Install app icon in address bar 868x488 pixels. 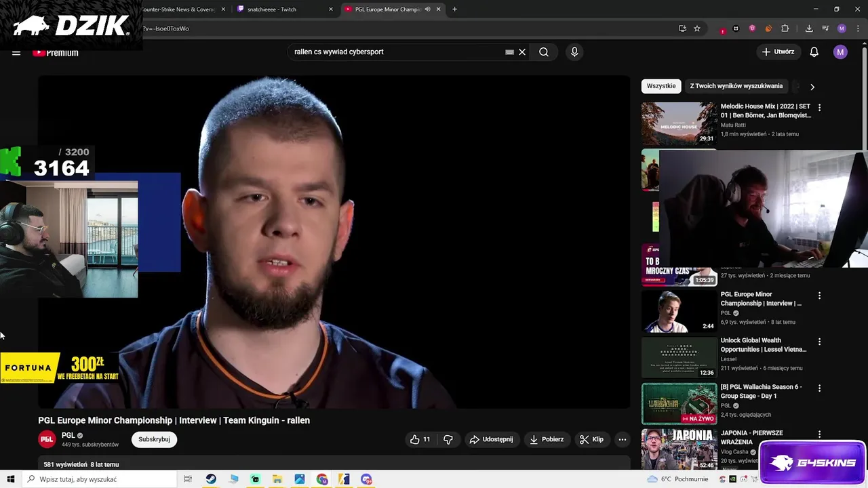682,28
